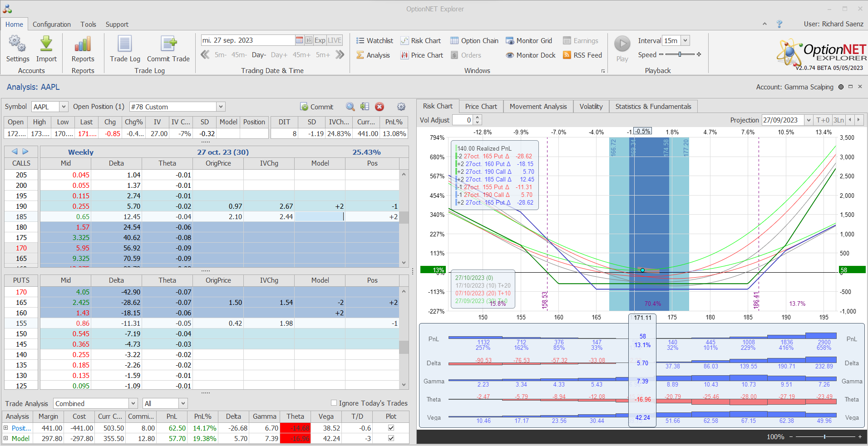Open the Trade Log icon
The height and width of the screenshot is (446, 868).
pos(125,44)
